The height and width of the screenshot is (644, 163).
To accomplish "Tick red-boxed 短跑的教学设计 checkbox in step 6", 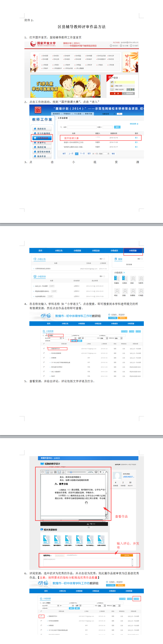I will coord(41,616).
